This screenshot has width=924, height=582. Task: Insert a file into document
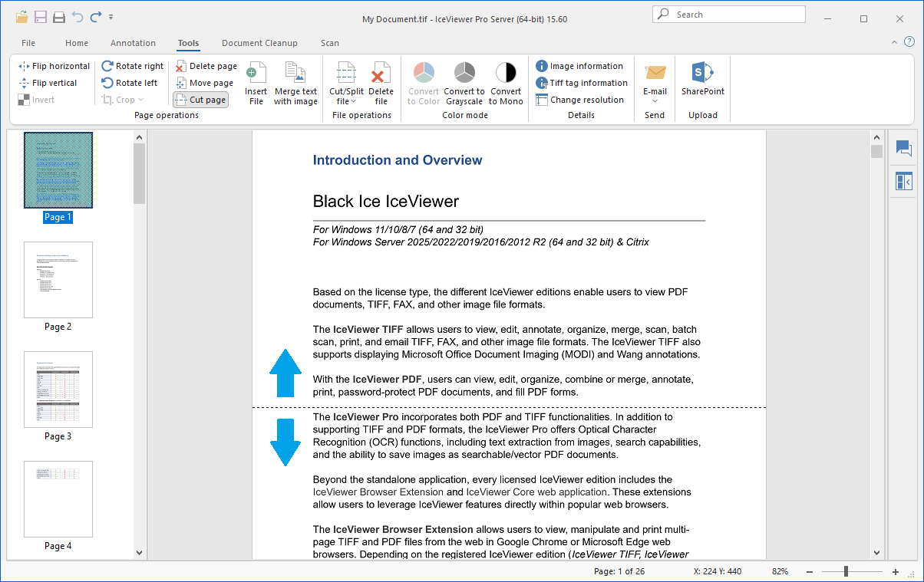pyautogui.click(x=256, y=84)
